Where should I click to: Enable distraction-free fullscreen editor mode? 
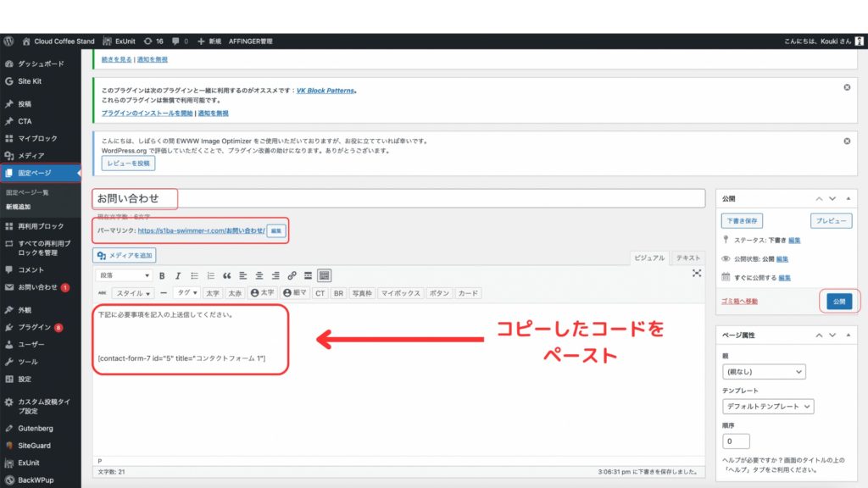coord(697,273)
